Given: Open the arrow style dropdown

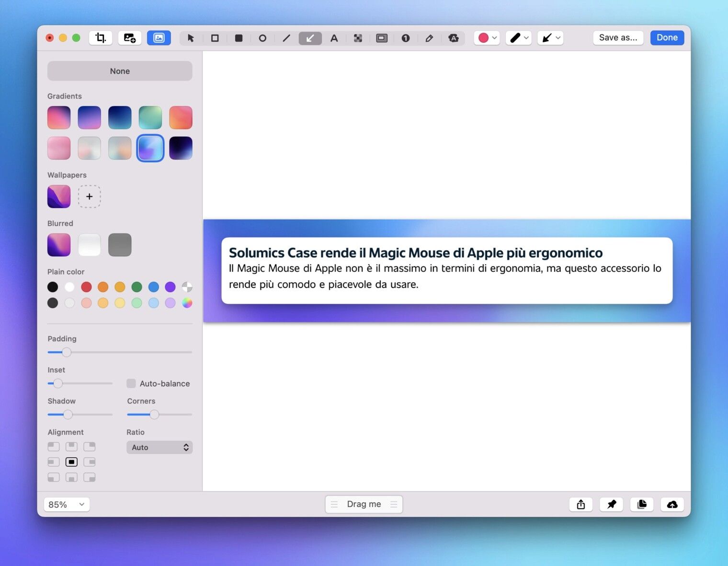Looking at the screenshot, I should tap(550, 38).
